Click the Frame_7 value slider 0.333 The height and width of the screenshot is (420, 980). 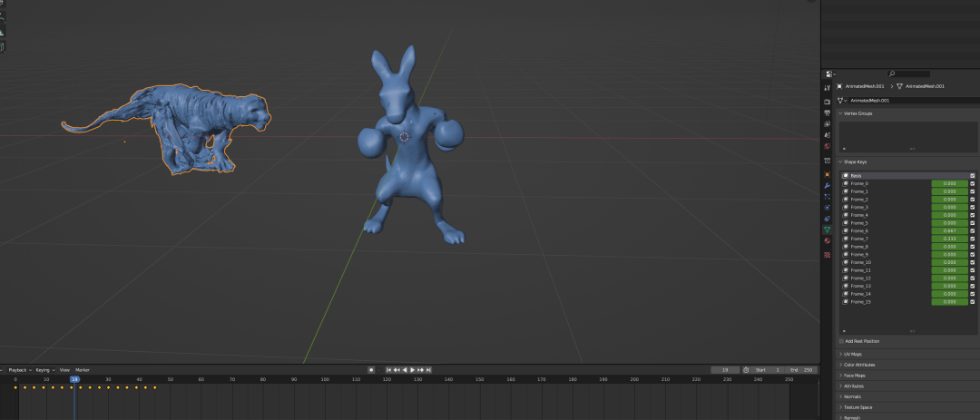point(949,239)
